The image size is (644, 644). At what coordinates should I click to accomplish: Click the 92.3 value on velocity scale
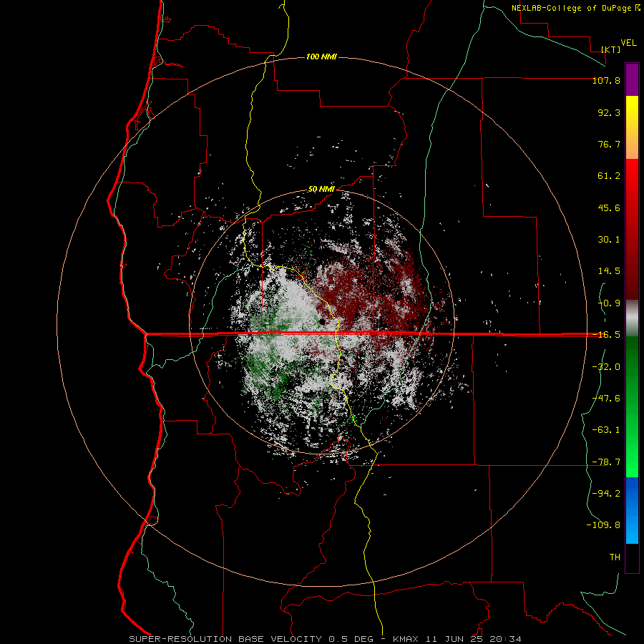coord(609,112)
